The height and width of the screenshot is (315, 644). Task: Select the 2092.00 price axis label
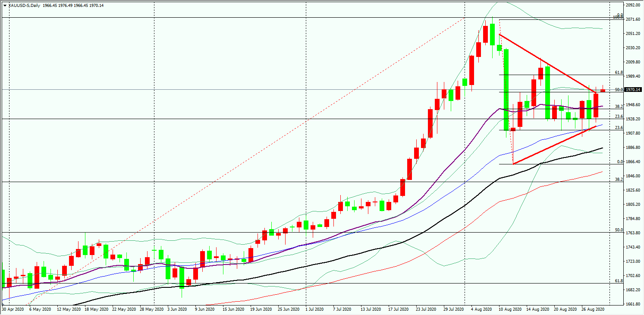[x=633, y=5]
